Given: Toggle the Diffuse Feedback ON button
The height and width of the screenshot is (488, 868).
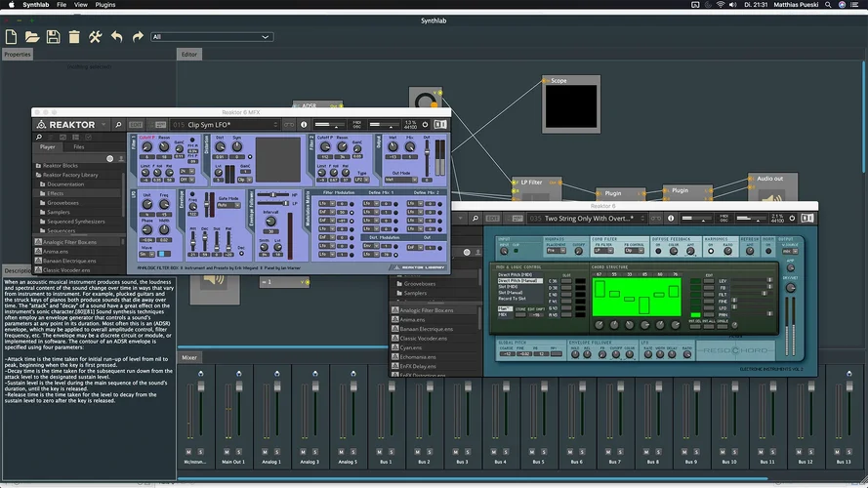Looking at the screenshot, I should [x=658, y=251].
